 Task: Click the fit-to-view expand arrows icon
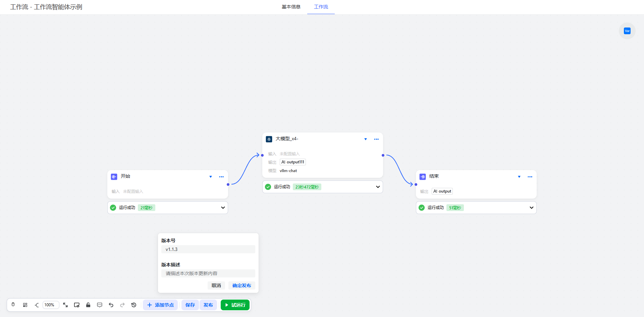[65, 305]
